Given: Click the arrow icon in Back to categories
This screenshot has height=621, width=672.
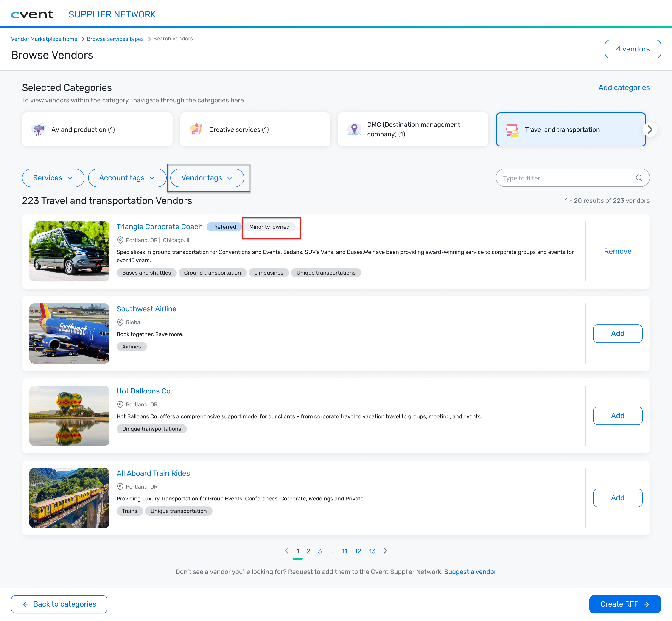Looking at the screenshot, I should tap(25, 604).
